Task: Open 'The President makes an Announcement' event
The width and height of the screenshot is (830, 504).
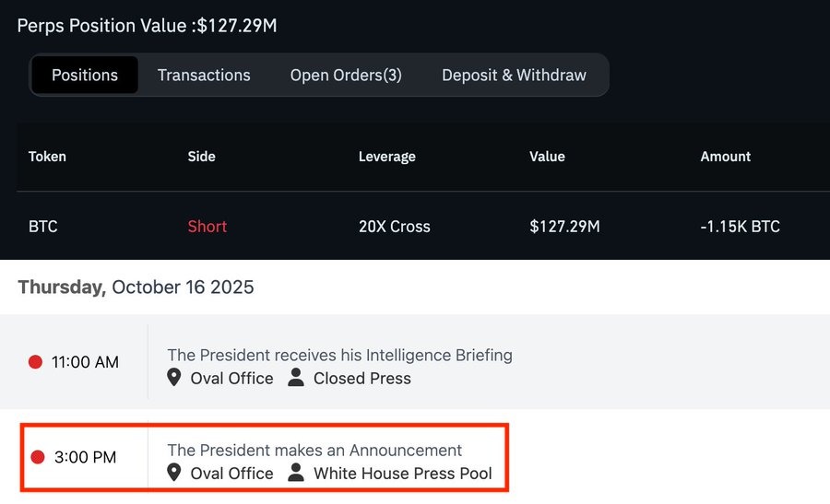Action: point(314,451)
